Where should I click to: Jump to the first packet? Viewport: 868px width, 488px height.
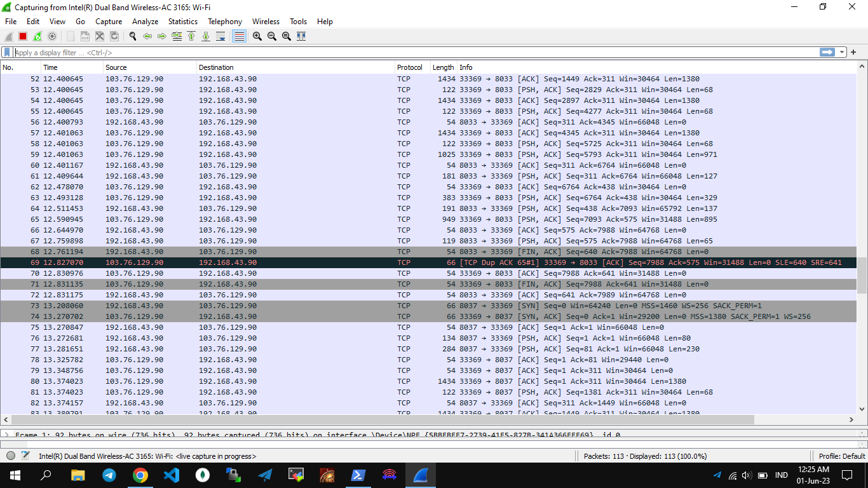pyautogui.click(x=191, y=37)
